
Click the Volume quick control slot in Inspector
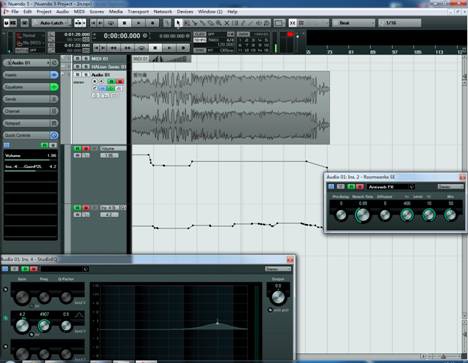[x=30, y=156]
